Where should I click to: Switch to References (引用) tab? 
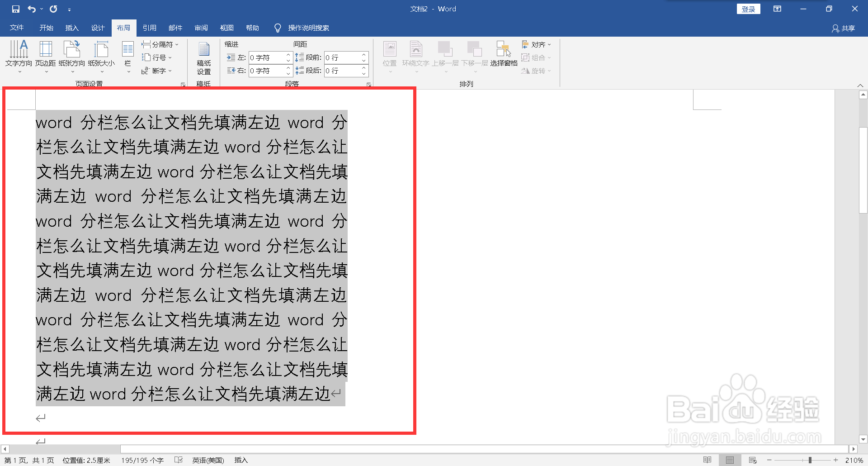[149, 28]
